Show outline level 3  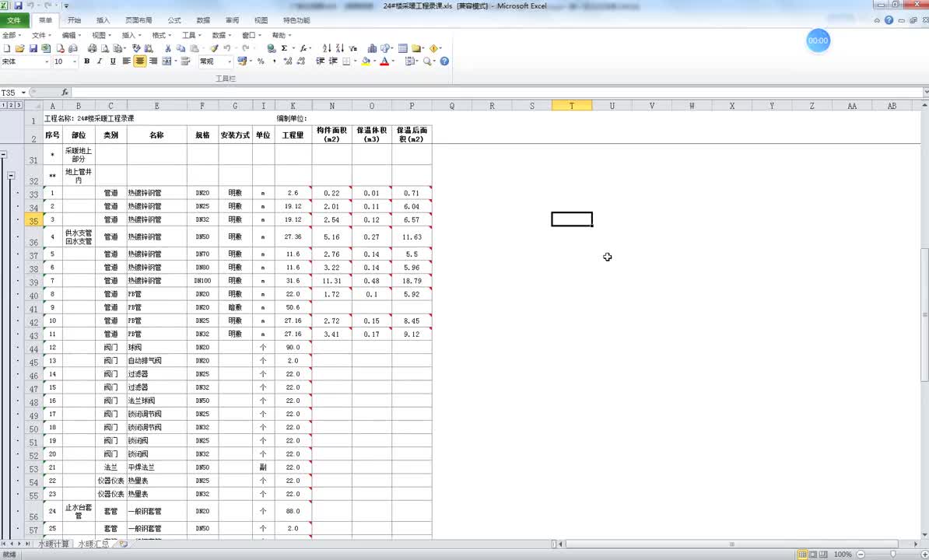pos(19,105)
